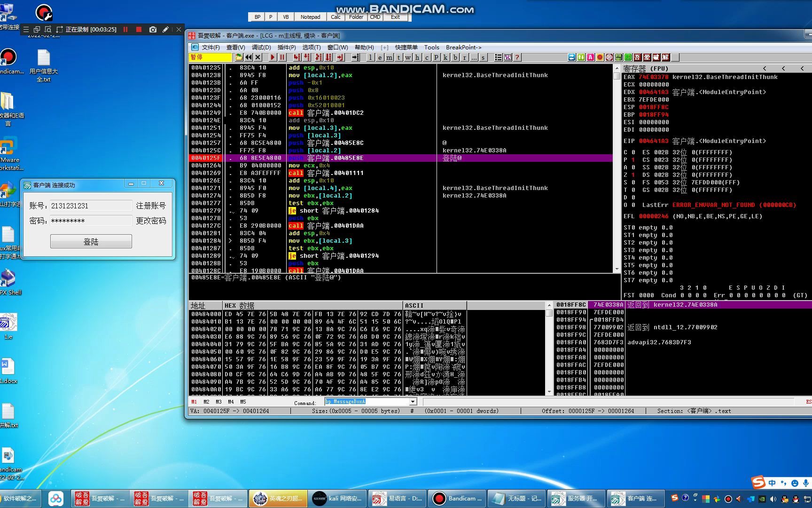Open References window with the r button
Image resolution: width=812 pixels, height=508 pixels.
[465, 57]
